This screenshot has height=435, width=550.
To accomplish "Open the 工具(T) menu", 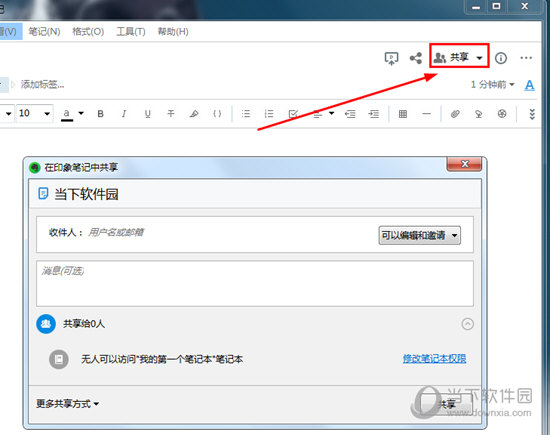I will (130, 32).
